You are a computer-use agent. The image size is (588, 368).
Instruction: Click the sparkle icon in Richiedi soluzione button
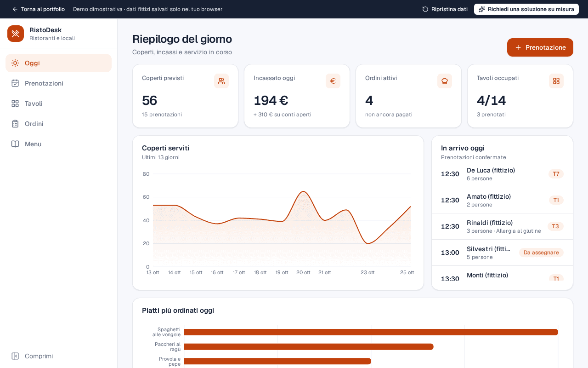click(482, 9)
